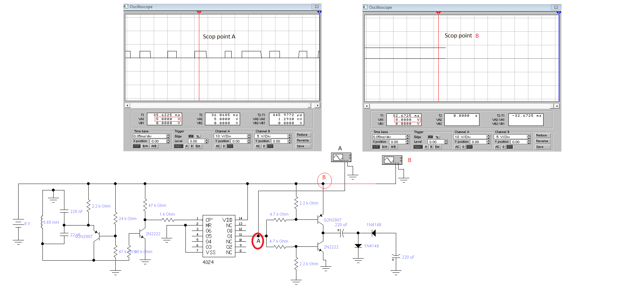The height and width of the screenshot is (293, 644).
Task: Enable Auto trigger in scope B window
Action: pos(418,147)
